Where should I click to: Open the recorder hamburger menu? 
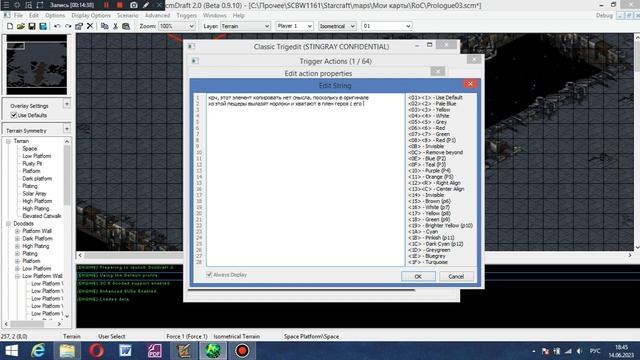(6, 5)
